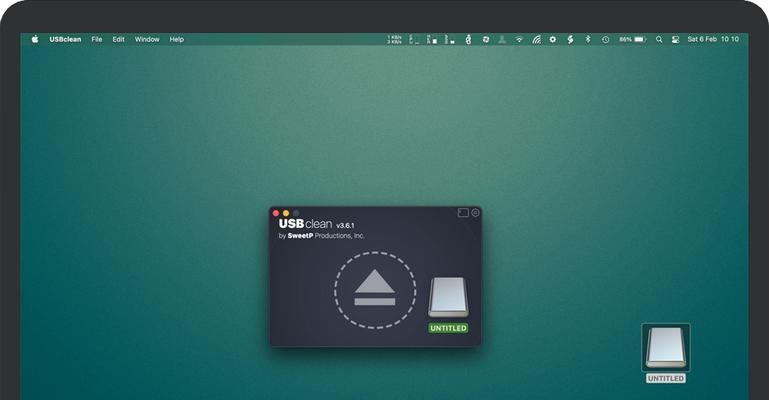Click the signal-waves menu bar icon left of gear
Viewport: 769px width, 400px height.
(x=537, y=39)
